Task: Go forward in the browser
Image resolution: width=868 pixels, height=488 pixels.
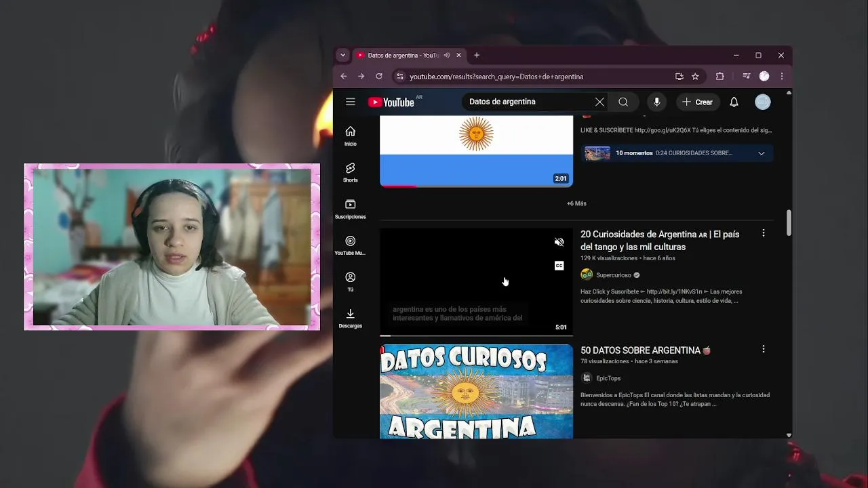Action: click(361, 77)
